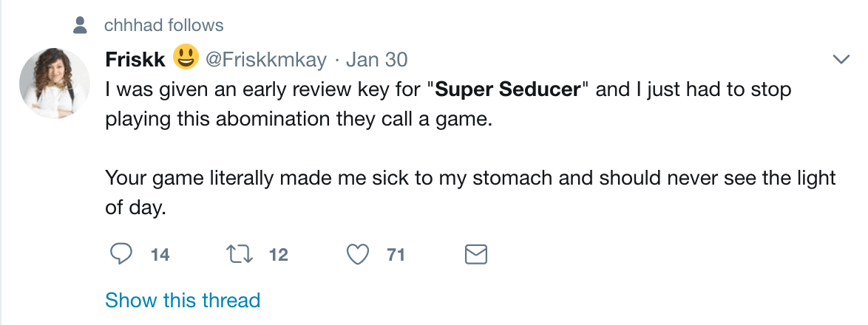868x325 pixels.
Task: Click the reply count 14
Action: (160, 255)
